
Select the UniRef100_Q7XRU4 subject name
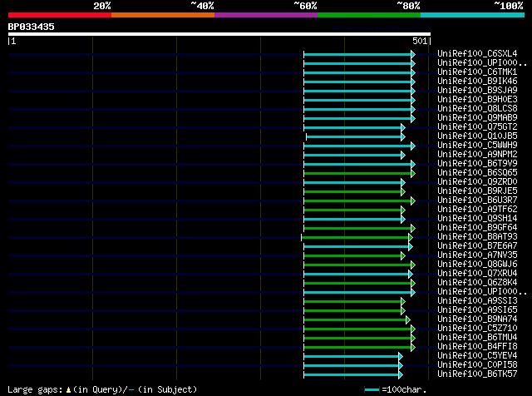[x=477, y=274]
